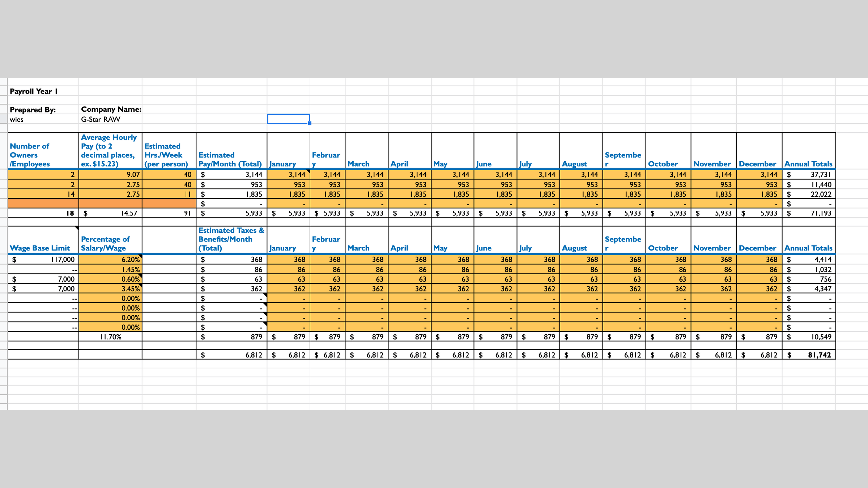Click the percentage cell '3.45%'
The height and width of the screenshot is (488, 868).
click(110, 289)
